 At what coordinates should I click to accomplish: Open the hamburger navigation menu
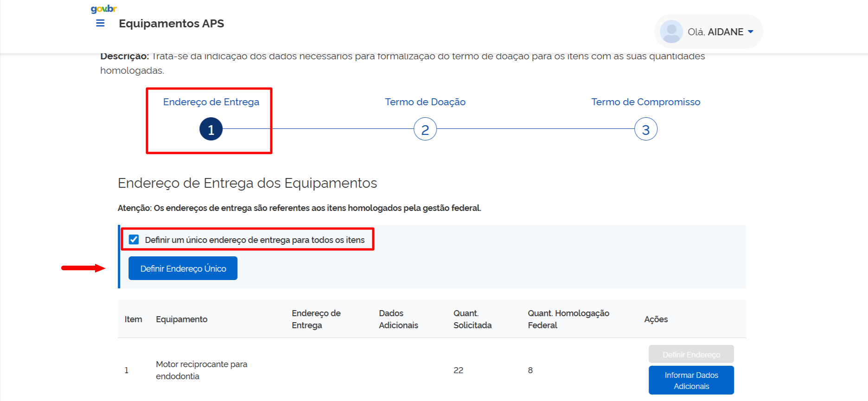[100, 23]
